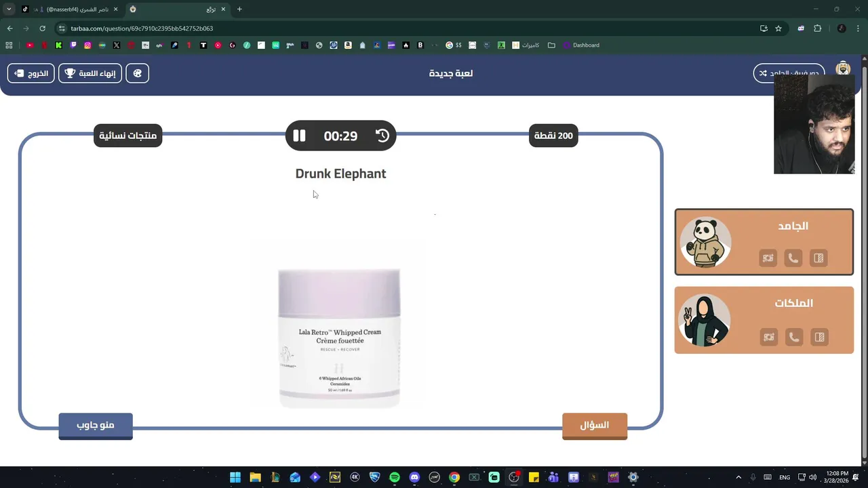The width and height of the screenshot is (868, 488).
Task: Open Spotify from the taskbar
Action: (395, 477)
